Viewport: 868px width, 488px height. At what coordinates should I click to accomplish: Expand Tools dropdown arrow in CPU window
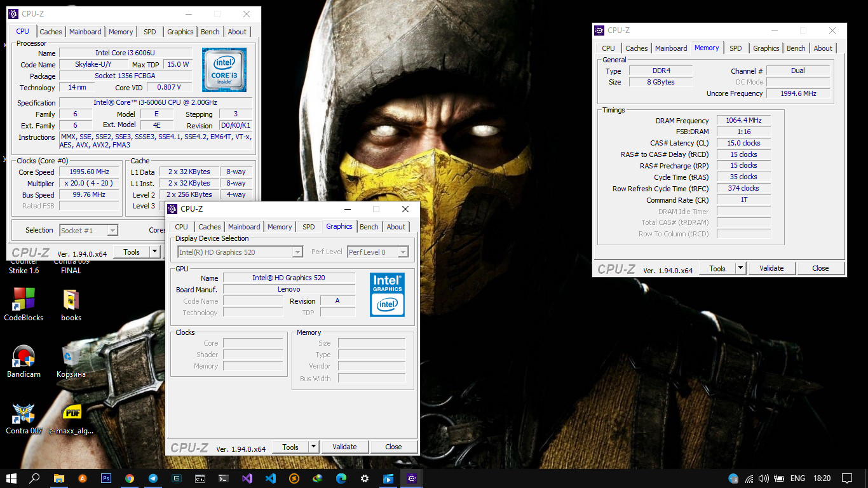154,252
